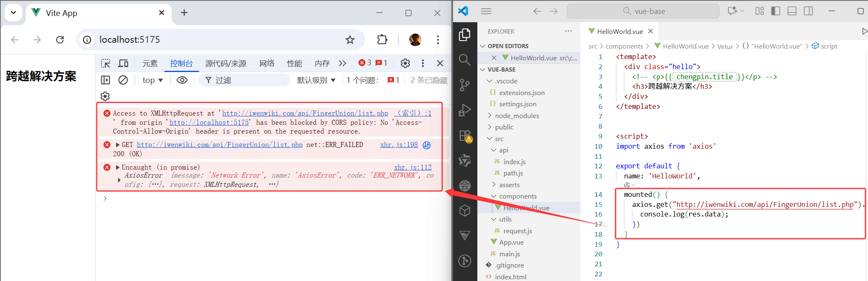Switch to Sources (源代码/来源) tab
This screenshot has width=868, height=281.
click(226, 63)
